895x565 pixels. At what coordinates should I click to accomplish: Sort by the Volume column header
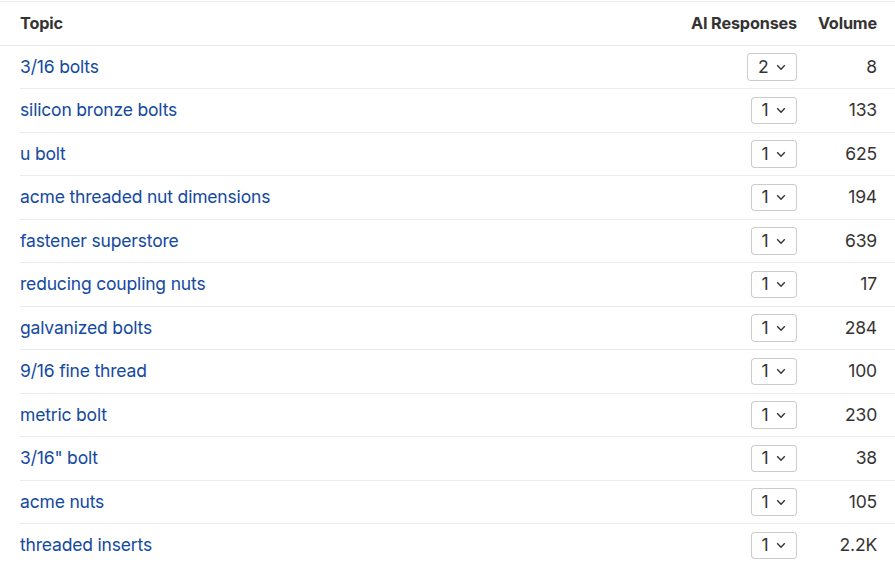coord(847,23)
